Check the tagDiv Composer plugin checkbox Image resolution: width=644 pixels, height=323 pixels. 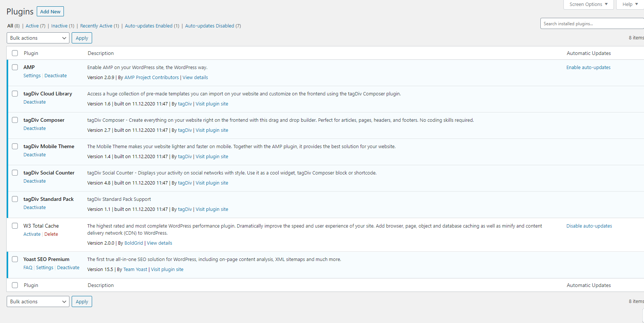coord(15,120)
